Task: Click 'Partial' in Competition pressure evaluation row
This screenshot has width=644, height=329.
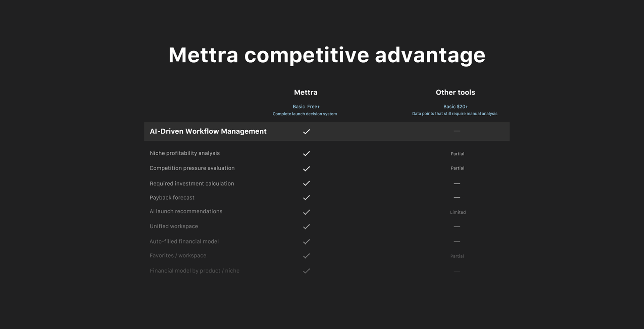Action: (458, 168)
